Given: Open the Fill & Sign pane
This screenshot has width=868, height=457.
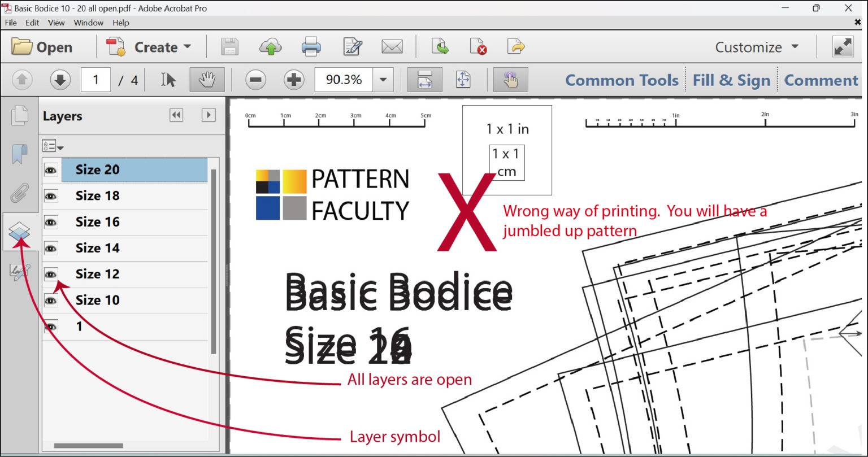Looking at the screenshot, I should coord(731,80).
